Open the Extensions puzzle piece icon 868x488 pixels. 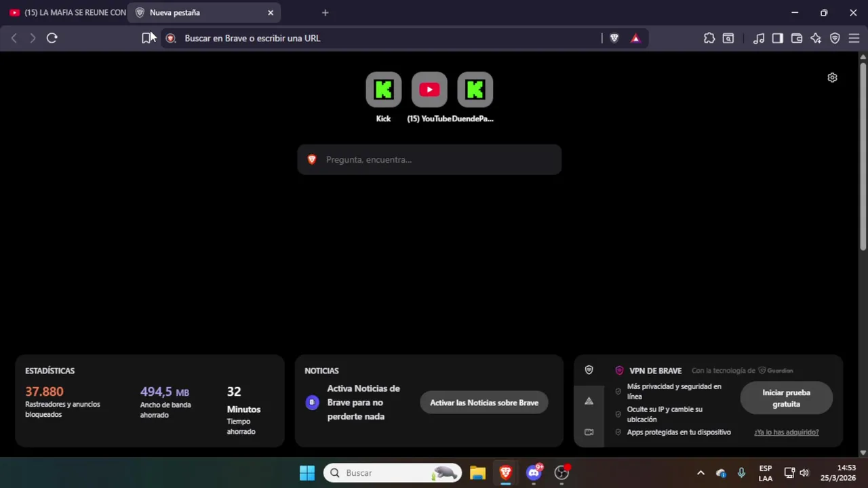tap(709, 38)
